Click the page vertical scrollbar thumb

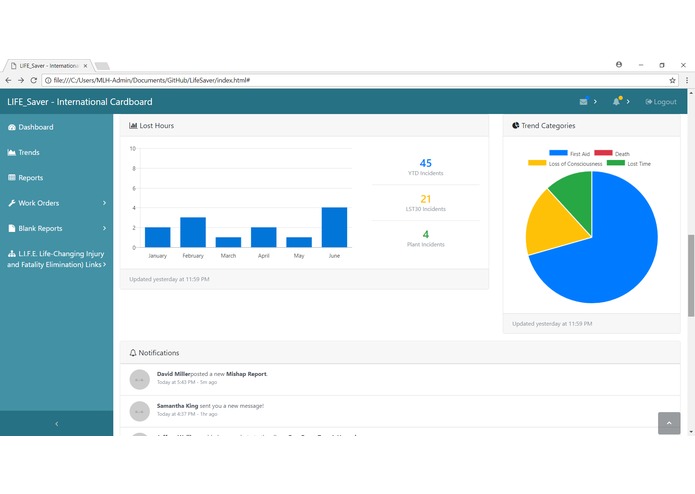click(691, 276)
